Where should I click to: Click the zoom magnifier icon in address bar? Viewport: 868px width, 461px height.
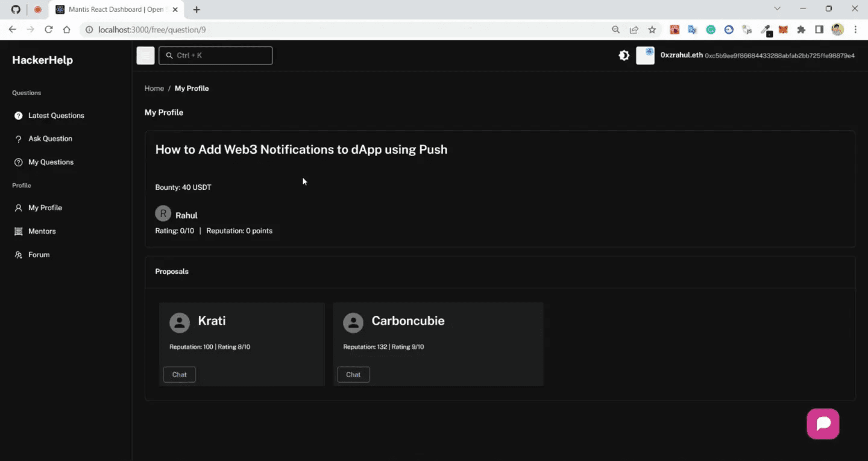615,30
